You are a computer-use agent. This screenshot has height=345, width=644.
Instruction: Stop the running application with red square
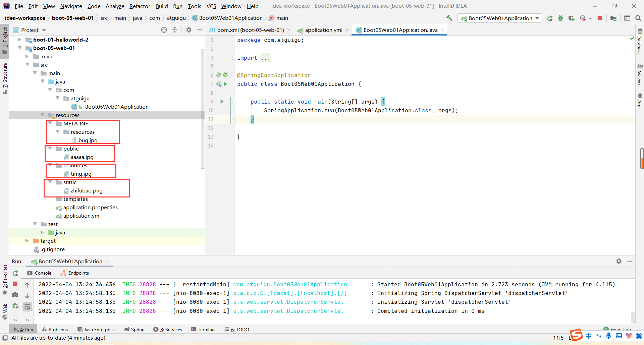(600, 18)
